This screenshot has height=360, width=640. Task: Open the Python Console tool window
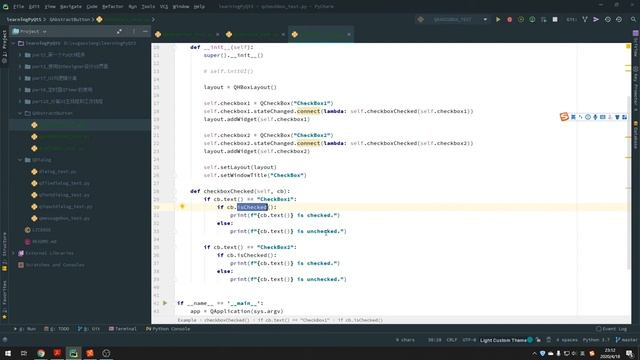pyautogui.click(x=168, y=329)
